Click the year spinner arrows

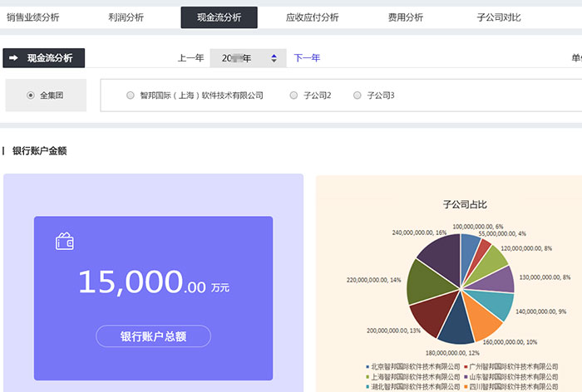(274, 58)
